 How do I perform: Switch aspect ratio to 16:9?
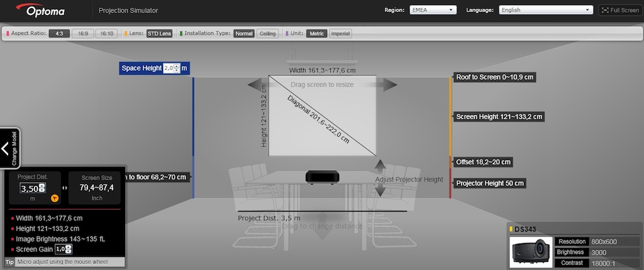point(82,33)
